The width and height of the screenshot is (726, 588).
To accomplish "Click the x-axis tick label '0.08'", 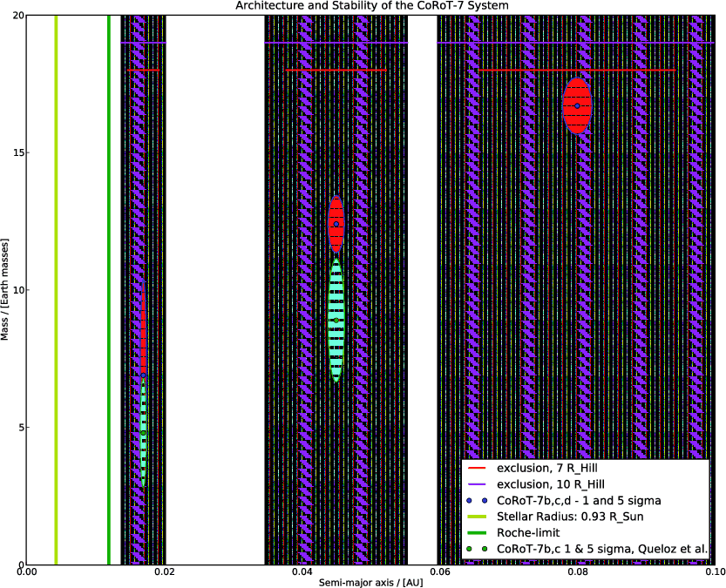I will [x=577, y=572].
